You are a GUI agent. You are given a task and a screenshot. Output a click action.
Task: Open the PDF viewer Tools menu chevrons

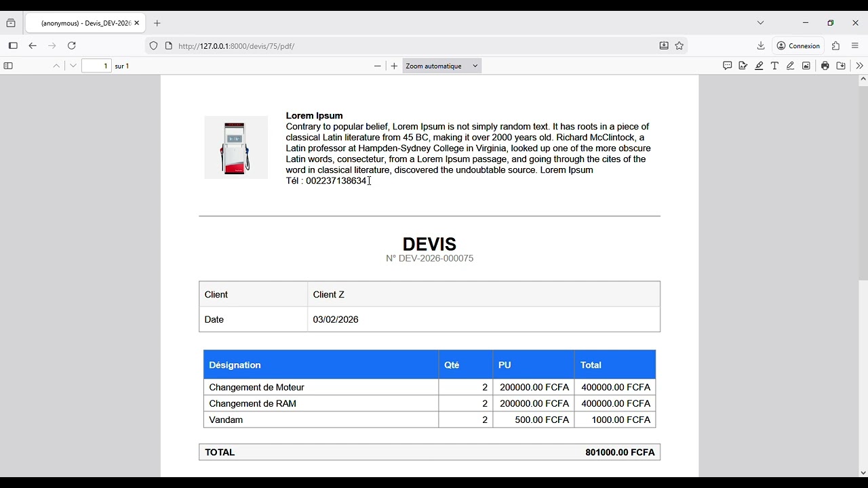[859, 66]
